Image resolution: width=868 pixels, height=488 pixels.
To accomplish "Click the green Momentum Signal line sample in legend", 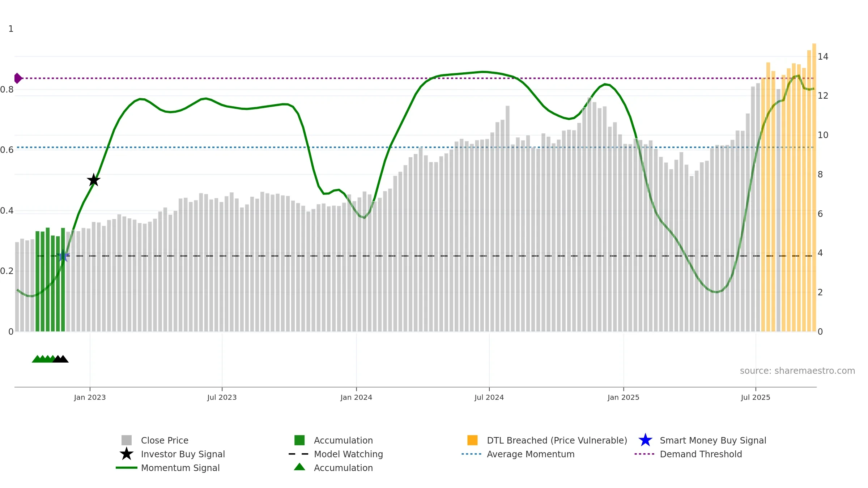I will click(126, 468).
